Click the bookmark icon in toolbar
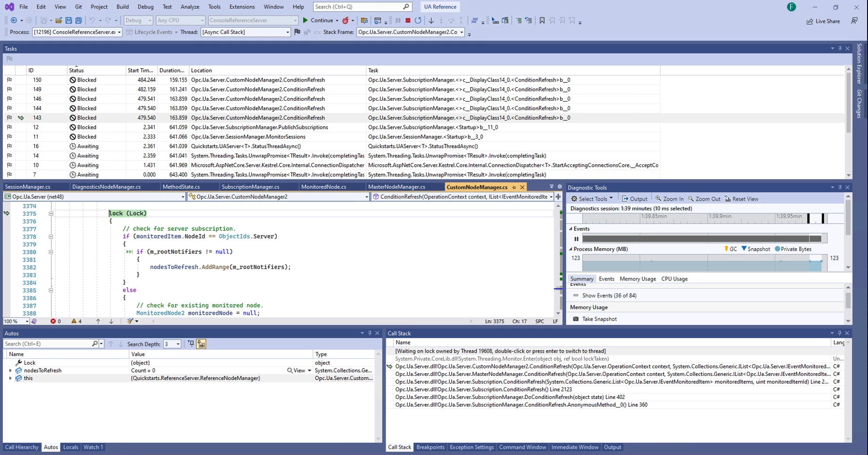This screenshot has height=455, width=868. click(542, 21)
